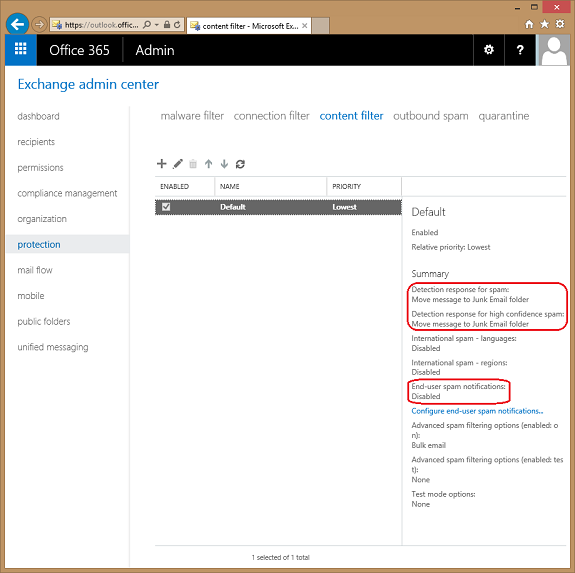Sort by the PRIORITY column header

(347, 187)
